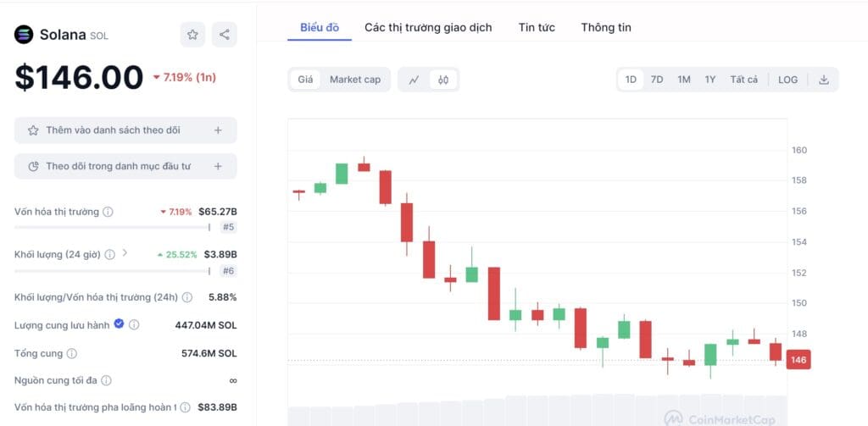This screenshot has height=426, width=868.
Task: Switch to candlestick chart view icon
Action: click(442, 80)
